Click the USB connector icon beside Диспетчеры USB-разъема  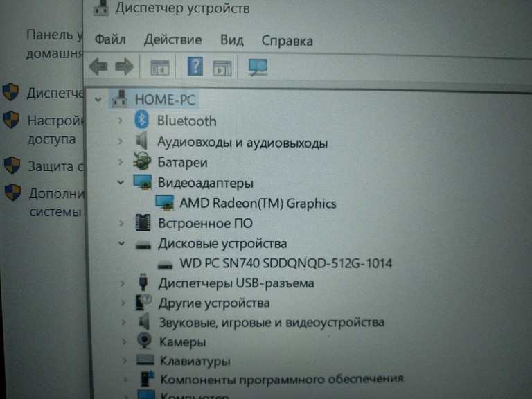(x=143, y=282)
